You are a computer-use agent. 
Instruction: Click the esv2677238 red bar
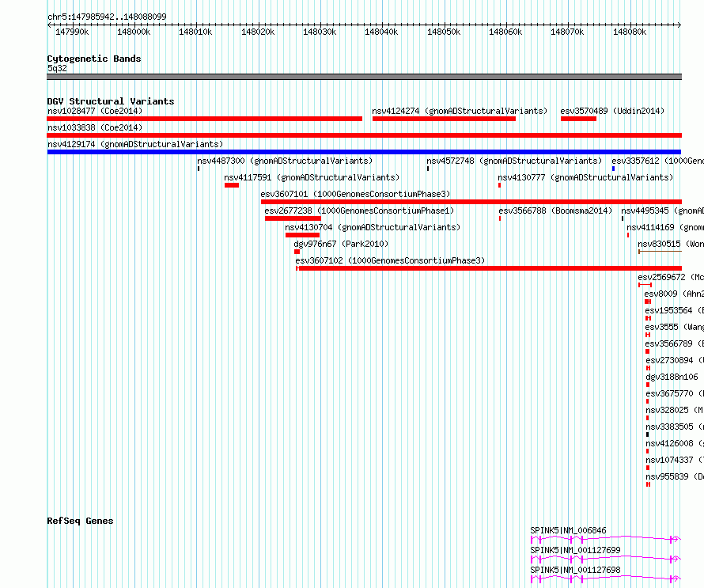click(x=293, y=218)
